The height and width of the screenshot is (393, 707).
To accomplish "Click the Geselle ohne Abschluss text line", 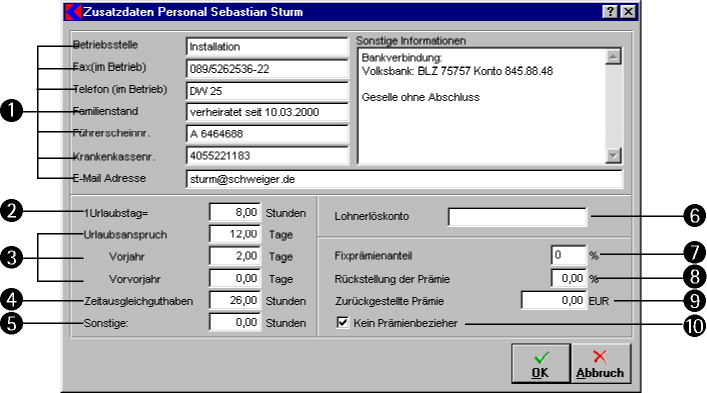I will coord(421,97).
